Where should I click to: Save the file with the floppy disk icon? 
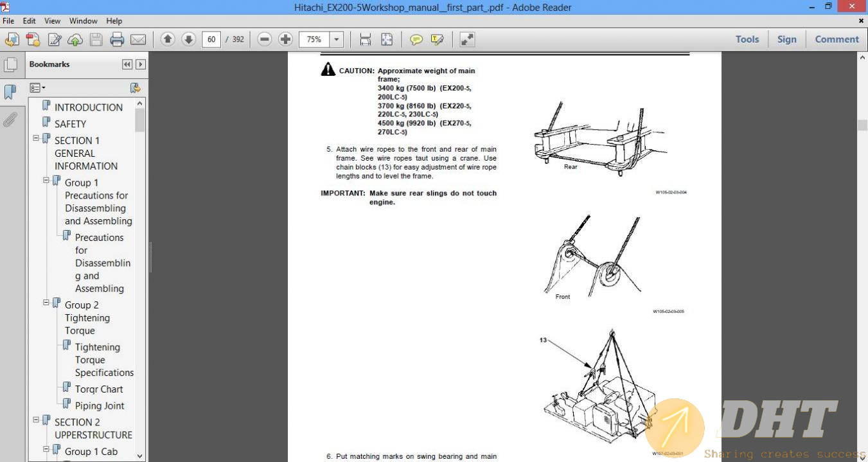(96, 40)
